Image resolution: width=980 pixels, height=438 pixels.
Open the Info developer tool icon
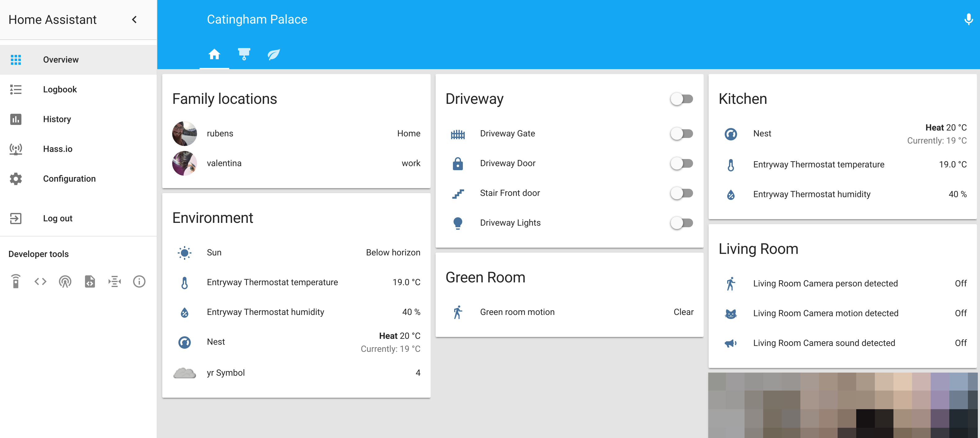pyautogui.click(x=139, y=281)
